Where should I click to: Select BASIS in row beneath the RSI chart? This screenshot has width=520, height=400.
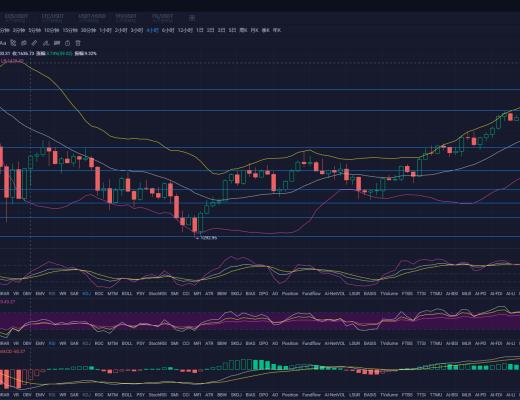[x=370, y=343]
